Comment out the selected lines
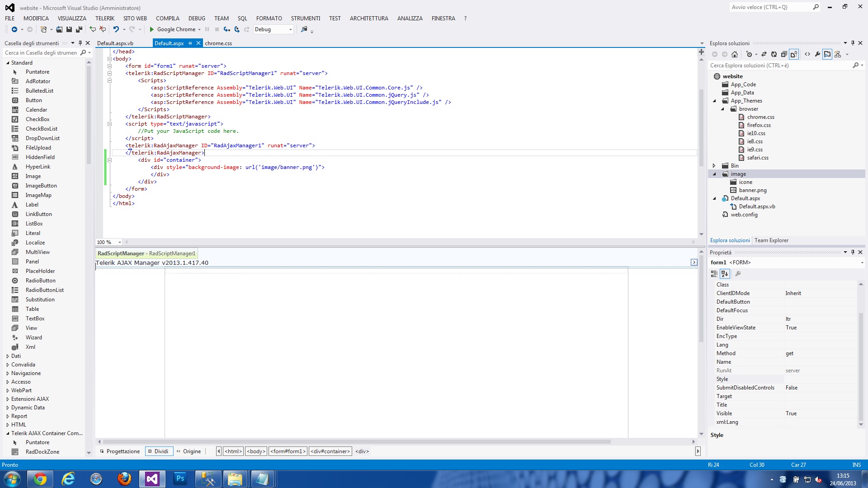The height and width of the screenshot is (488, 868). click(93, 29)
